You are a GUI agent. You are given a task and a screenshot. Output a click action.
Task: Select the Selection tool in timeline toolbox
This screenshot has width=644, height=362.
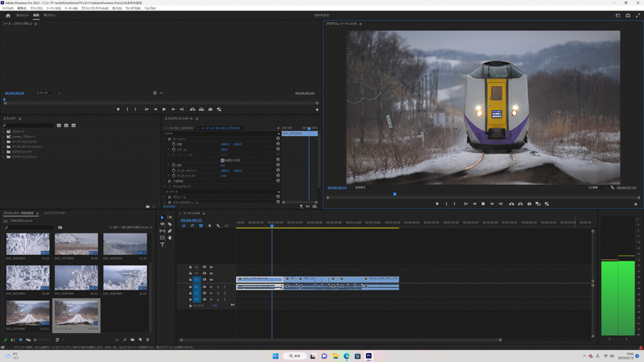tap(162, 217)
